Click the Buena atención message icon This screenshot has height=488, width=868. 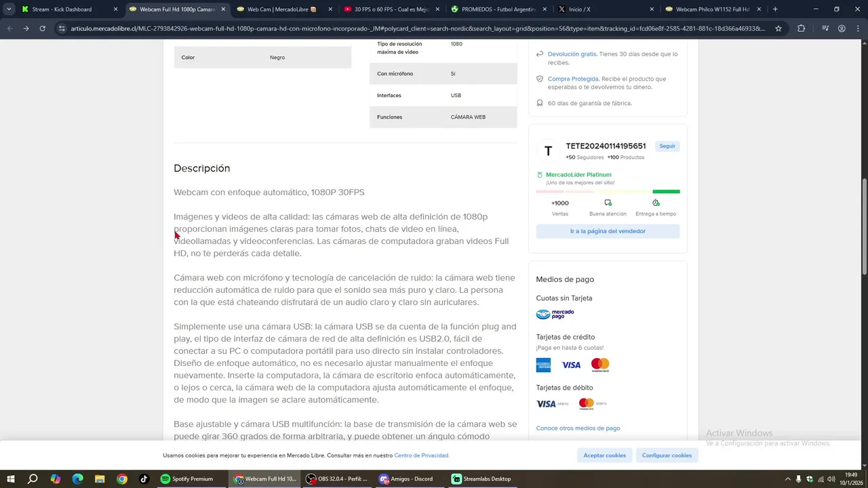pos(608,203)
